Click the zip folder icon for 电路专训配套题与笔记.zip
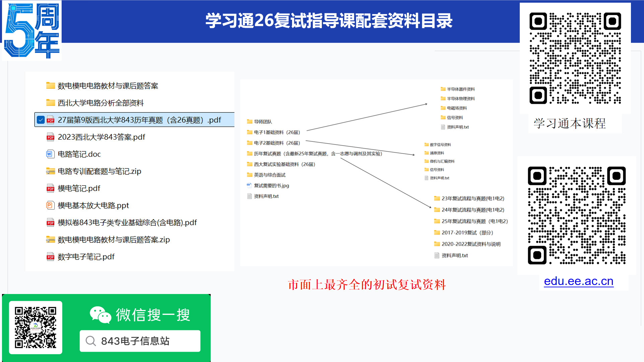Viewport: 644px width, 362px height. 51,171
